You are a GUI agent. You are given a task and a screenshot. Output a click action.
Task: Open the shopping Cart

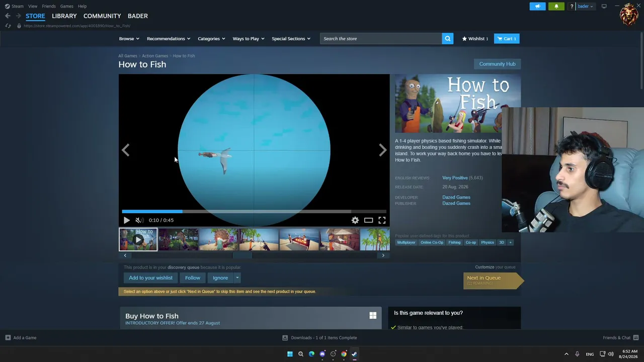pos(507,39)
